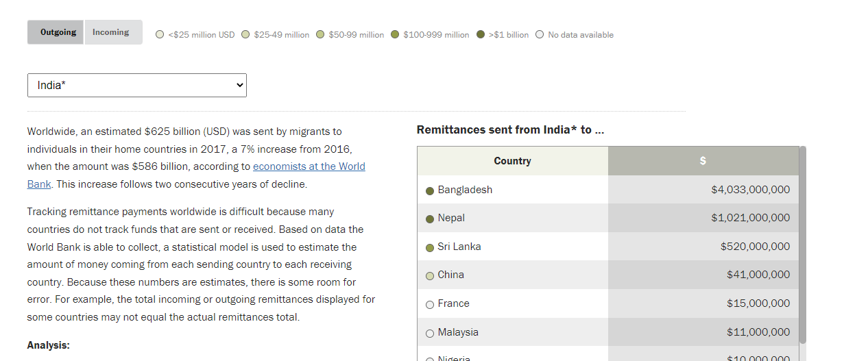Click the $50-99 million legend circle
Image resolution: width=868 pixels, height=361 pixels.
pos(320,34)
